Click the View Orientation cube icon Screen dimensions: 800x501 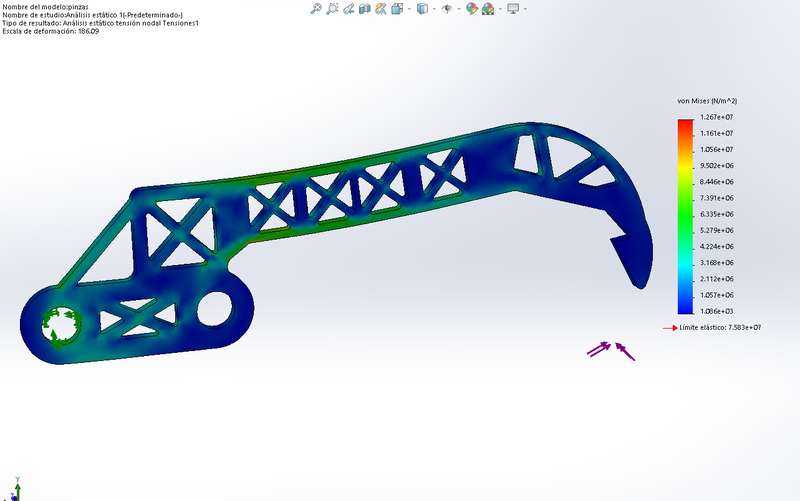click(x=397, y=9)
